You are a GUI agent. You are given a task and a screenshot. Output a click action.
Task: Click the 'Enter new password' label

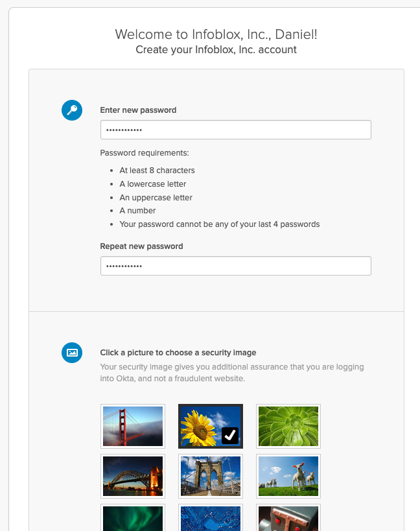(138, 110)
